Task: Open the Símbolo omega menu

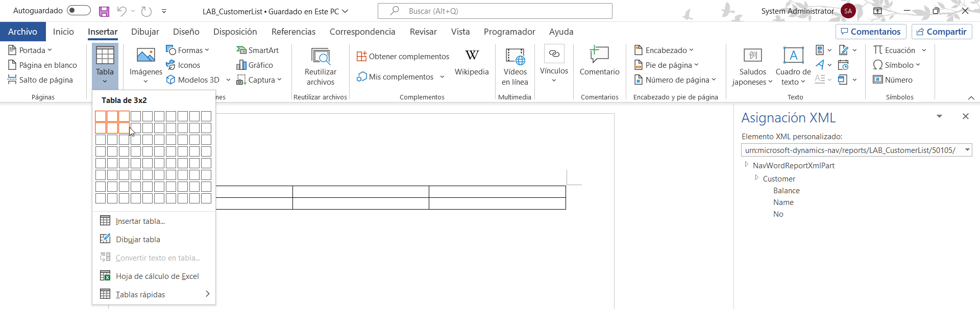Action: [x=897, y=65]
